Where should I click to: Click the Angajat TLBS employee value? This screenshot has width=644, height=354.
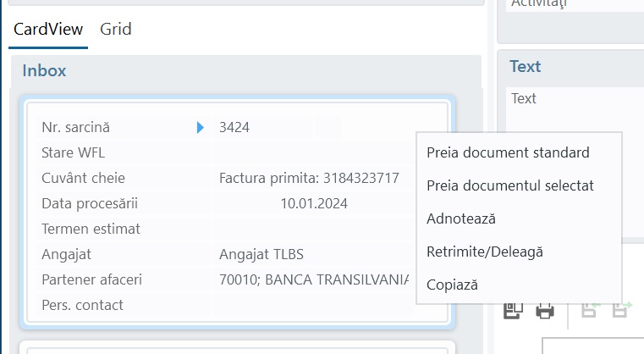[x=261, y=254]
